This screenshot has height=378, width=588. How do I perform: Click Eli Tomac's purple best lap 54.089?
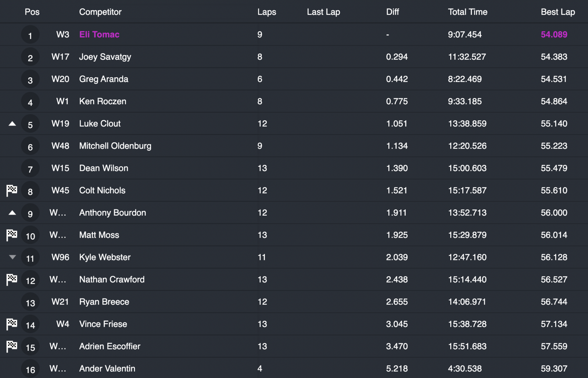pyautogui.click(x=554, y=35)
